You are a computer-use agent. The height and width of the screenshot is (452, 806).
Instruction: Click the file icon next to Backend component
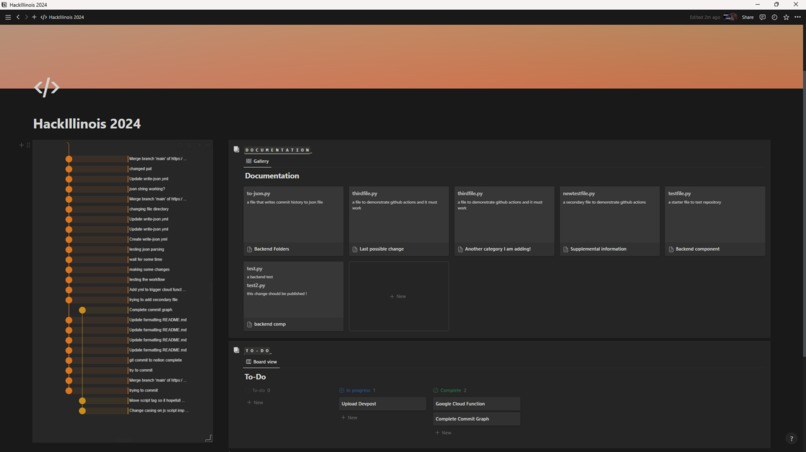click(671, 249)
